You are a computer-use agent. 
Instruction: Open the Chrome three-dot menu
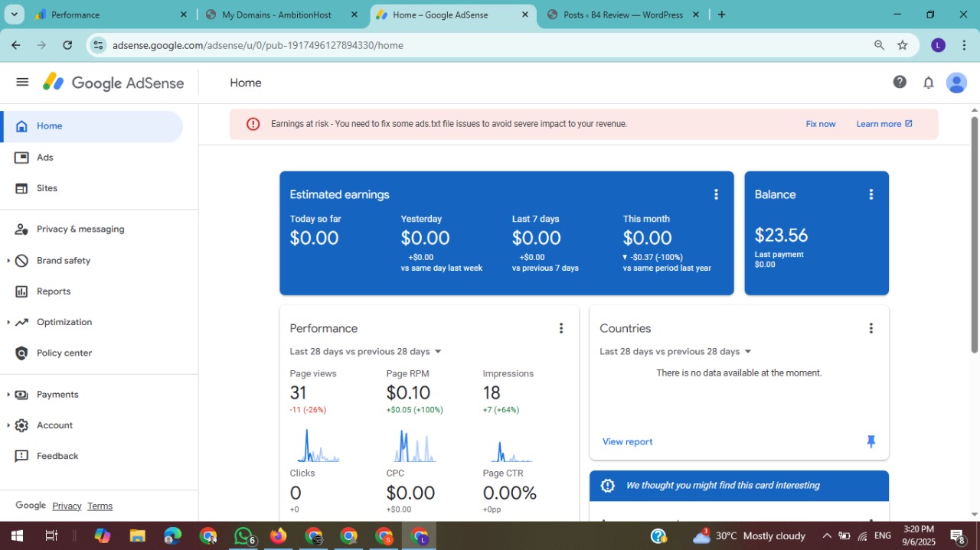(964, 45)
